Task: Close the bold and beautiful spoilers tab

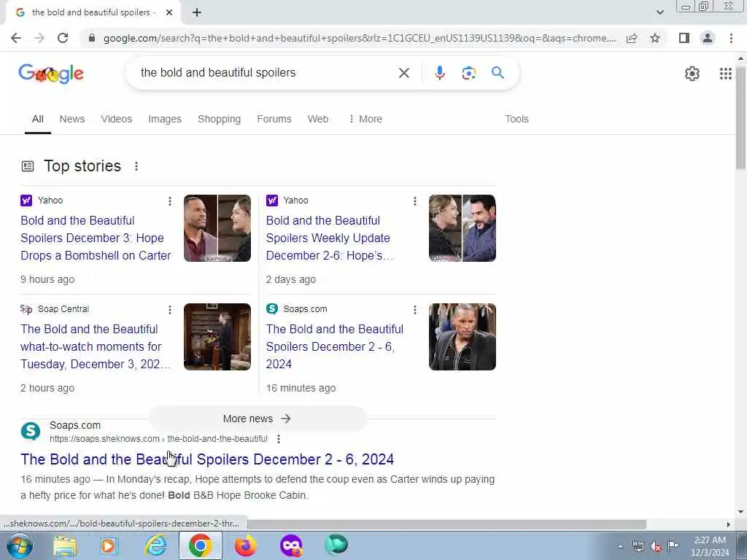Action: point(169,12)
